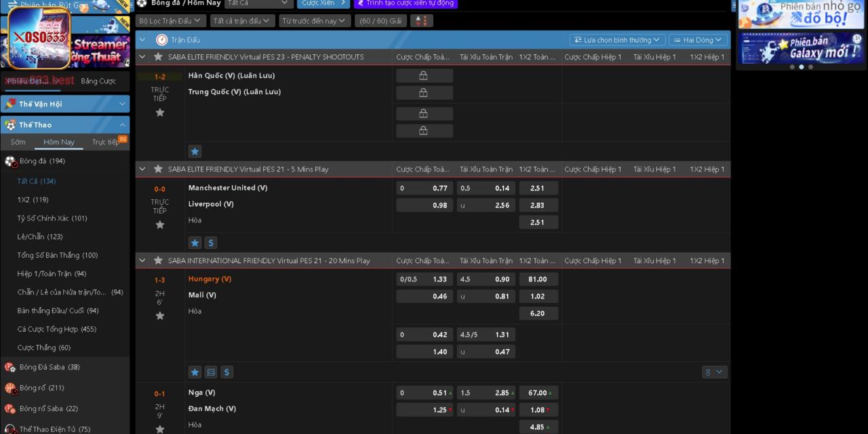Click the sort order arrows icon
This screenshot has width=868, height=434.
pos(421,21)
